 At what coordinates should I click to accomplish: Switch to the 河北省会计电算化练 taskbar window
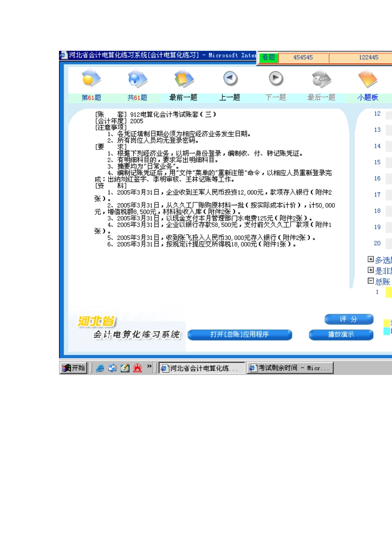tap(202, 368)
